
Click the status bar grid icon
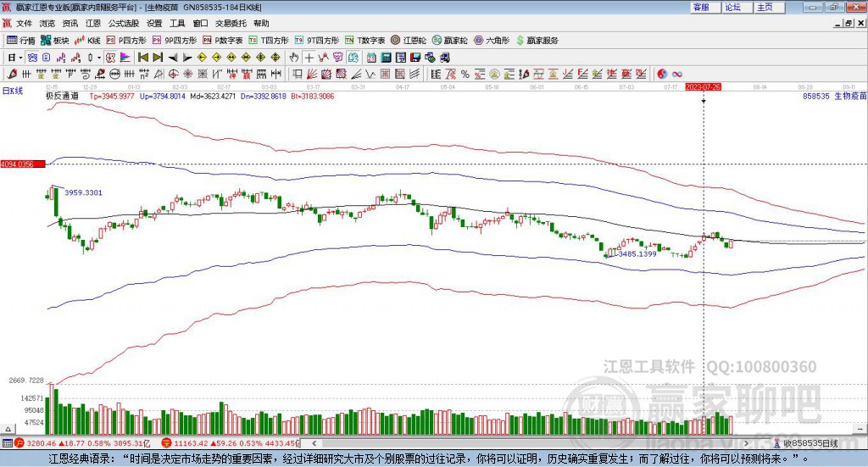(x=7, y=442)
